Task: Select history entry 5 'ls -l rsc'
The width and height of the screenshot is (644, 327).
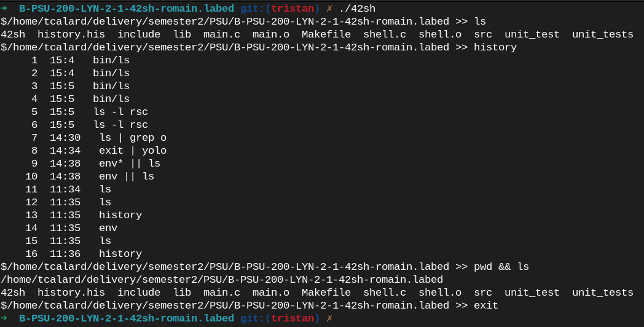Action: (x=120, y=112)
